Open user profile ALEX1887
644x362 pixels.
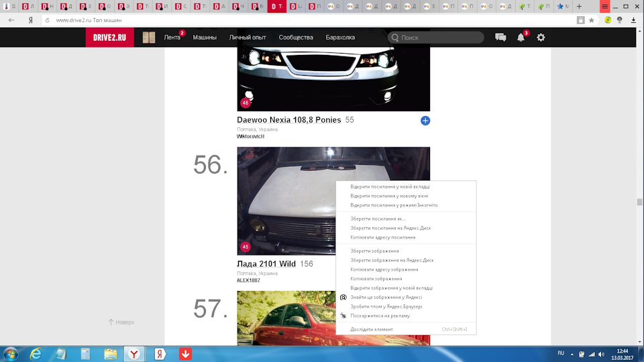coord(248,280)
